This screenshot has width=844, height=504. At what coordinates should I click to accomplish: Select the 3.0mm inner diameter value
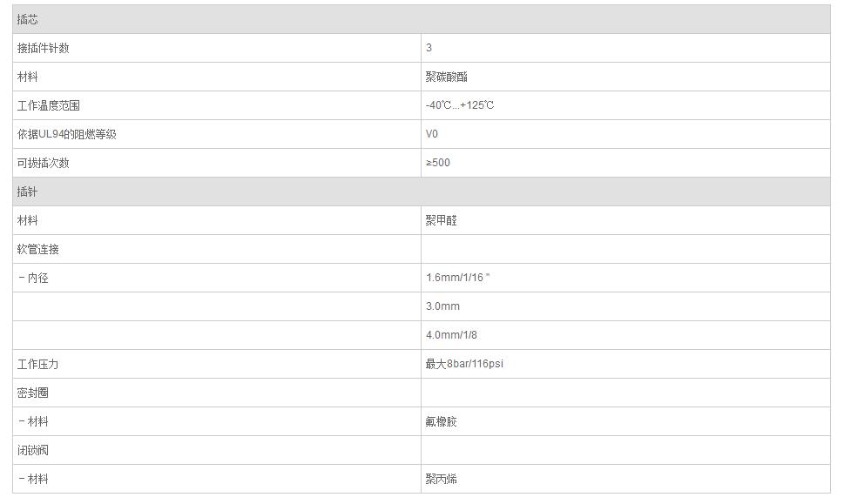[442, 306]
